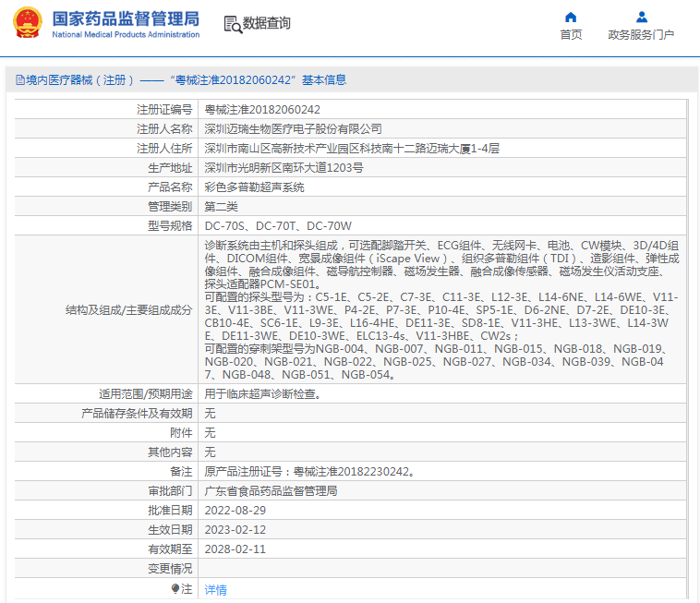
Task: Click the 型号规格 label
Action: 170,226
